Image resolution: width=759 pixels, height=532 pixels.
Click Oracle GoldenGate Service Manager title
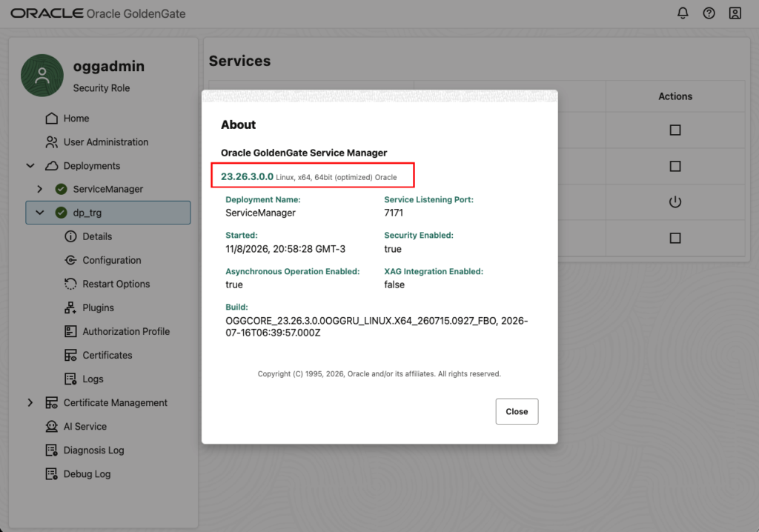(x=303, y=153)
